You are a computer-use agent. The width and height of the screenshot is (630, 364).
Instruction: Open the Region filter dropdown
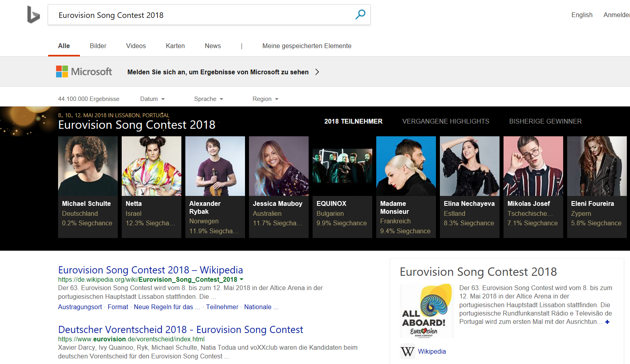tap(265, 99)
